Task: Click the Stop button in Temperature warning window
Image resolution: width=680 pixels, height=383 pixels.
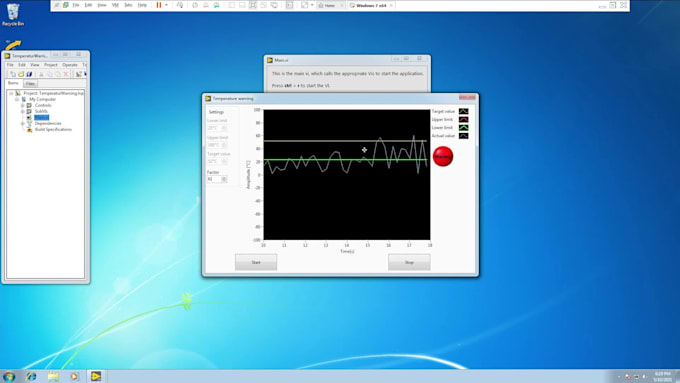Action: [409, 262]
